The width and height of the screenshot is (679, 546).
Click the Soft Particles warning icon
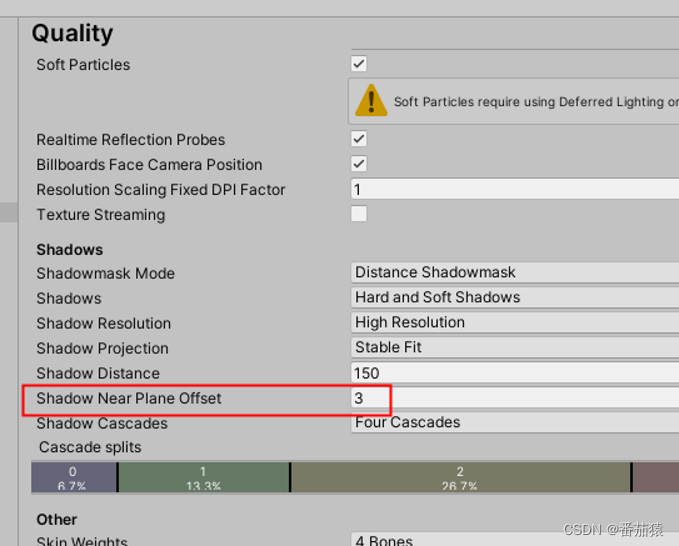(371, 100)
